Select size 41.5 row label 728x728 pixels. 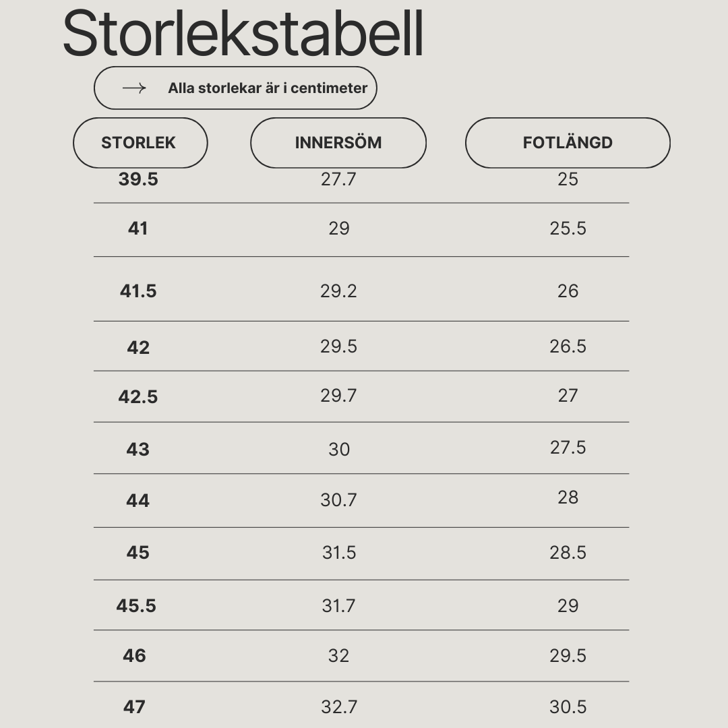138,291
